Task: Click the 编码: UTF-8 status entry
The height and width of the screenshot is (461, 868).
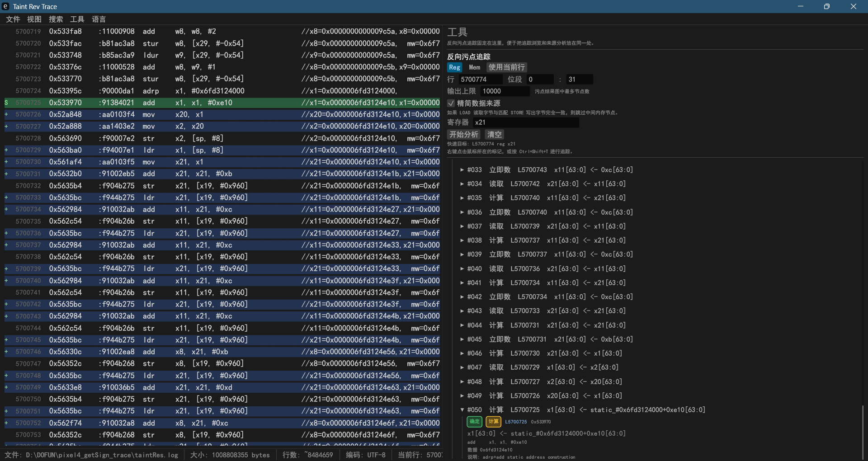Action: click(366, 455)
